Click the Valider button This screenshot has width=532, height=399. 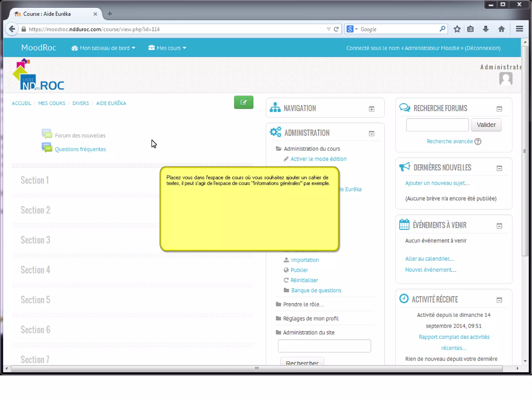486,125
